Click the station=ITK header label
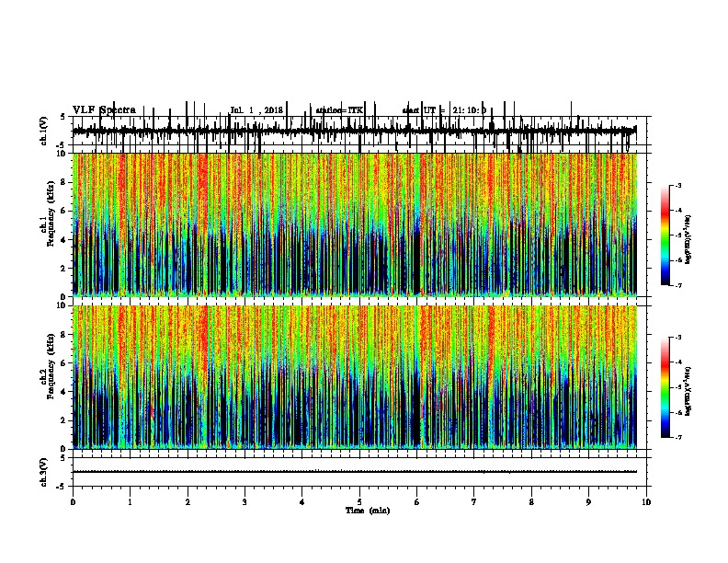Viewport: 728px width, 563px height. tap(339, 110)
